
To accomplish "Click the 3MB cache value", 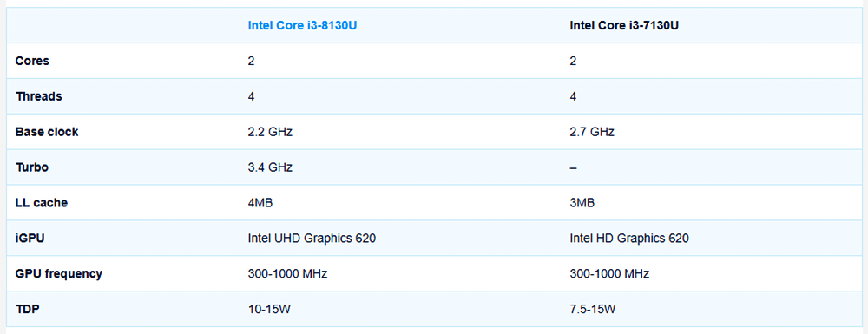I will [x=582, y=202].
